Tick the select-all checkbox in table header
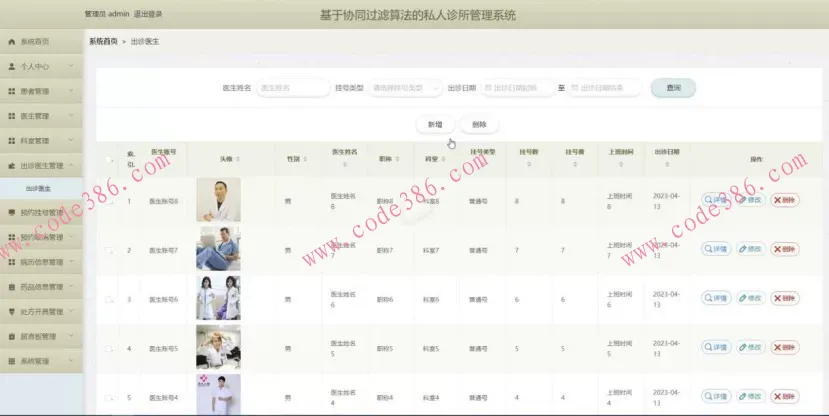This screenshot has height=416, width=829. [x=109, y=159]
